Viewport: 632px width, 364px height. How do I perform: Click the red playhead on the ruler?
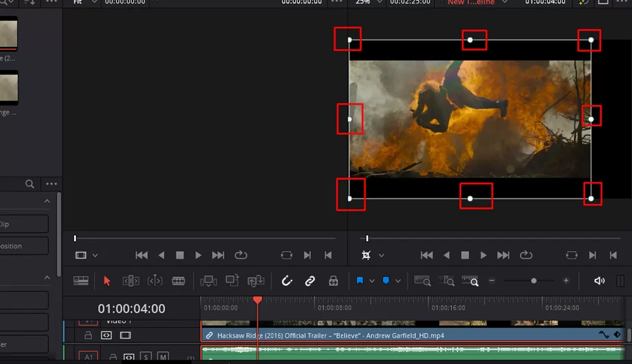(x=258, y=300)
